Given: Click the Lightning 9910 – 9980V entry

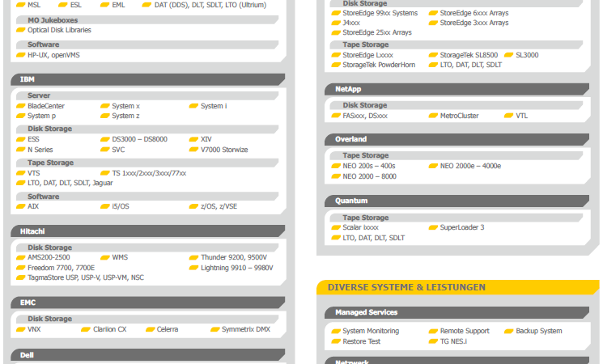Looking at the screenshot, I should 237,268.
